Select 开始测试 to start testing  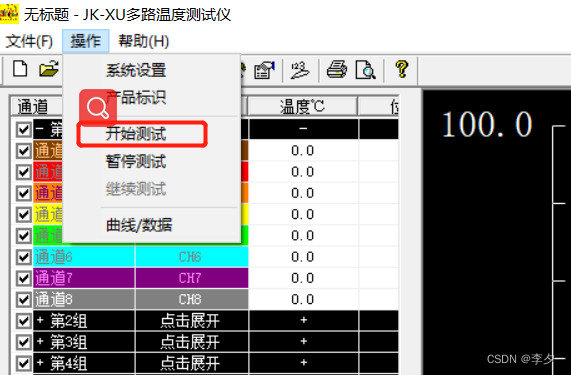(136, 134)
